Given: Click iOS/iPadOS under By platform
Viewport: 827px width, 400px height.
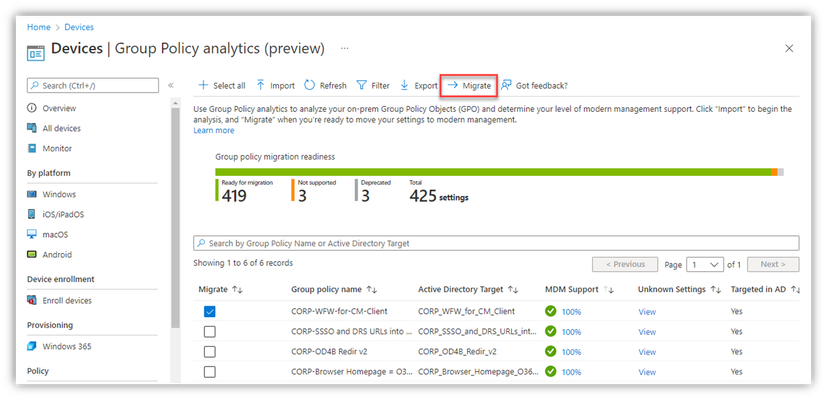Looking at the screenshot, I should pyautogui.click(x=63, y=214).
